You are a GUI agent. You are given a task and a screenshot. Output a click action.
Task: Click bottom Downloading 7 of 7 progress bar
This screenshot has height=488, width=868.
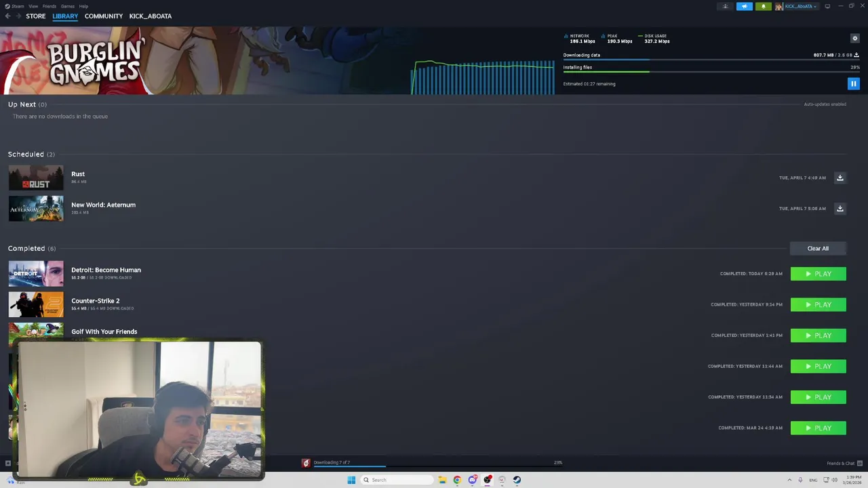tap(437, 466)
